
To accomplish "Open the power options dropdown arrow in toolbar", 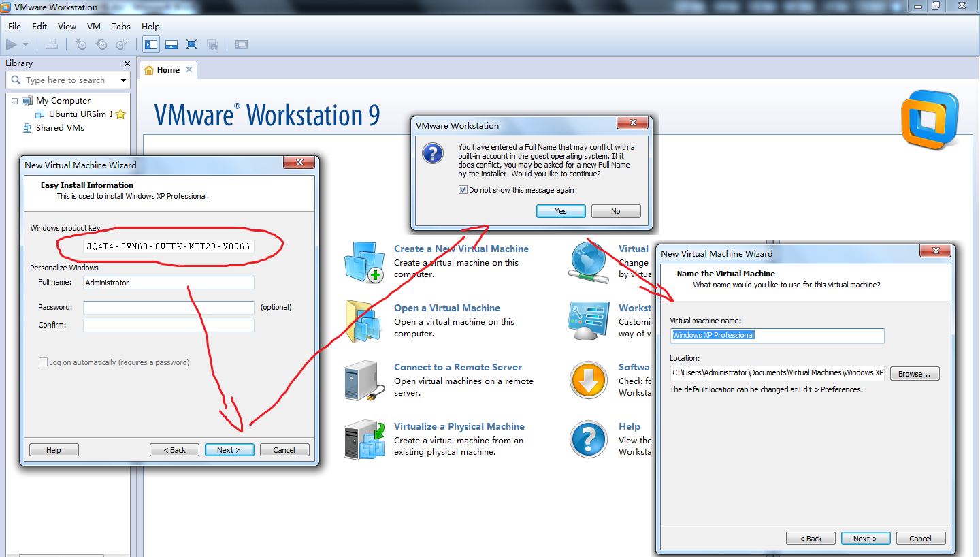I will 26,44.
